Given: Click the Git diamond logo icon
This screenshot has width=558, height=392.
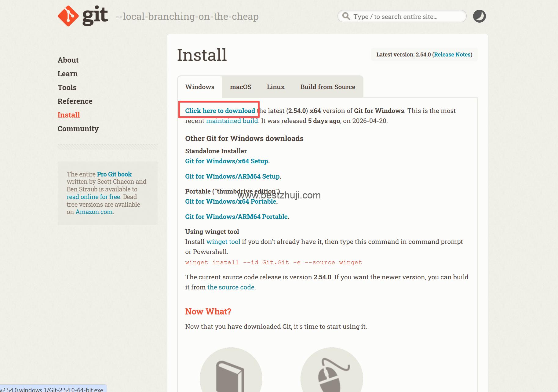Looking at the screenshot, I should tap(68, 16).
